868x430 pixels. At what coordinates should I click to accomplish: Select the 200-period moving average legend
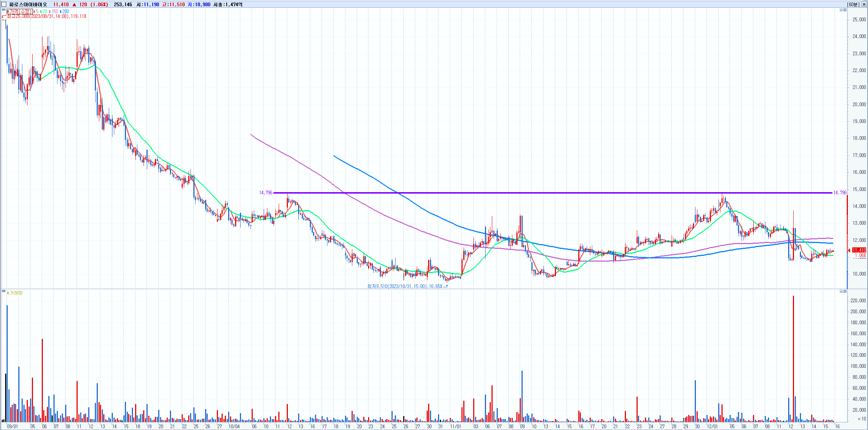(x=65, y=12)
